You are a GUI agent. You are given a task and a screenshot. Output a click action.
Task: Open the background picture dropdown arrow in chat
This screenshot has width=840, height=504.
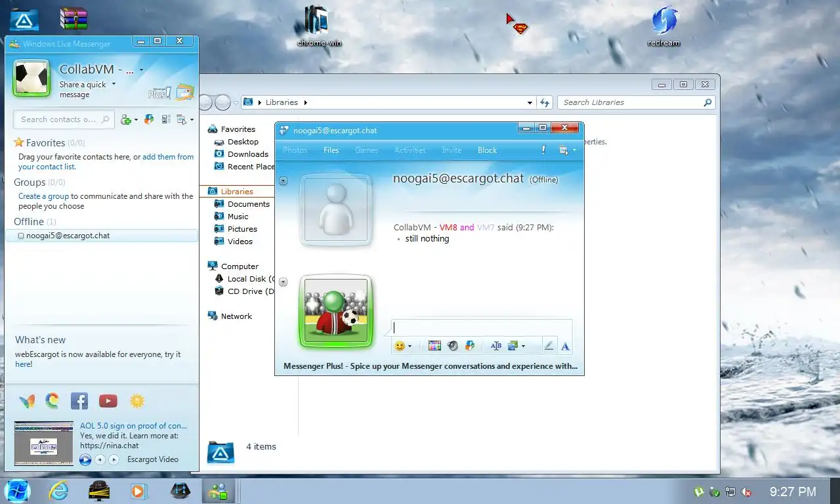click(x=523, y=346)
